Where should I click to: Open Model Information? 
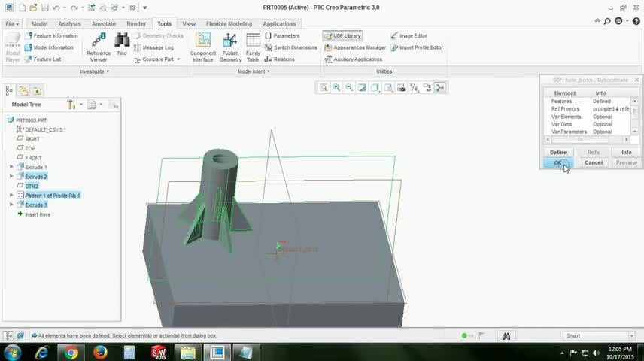50,47
